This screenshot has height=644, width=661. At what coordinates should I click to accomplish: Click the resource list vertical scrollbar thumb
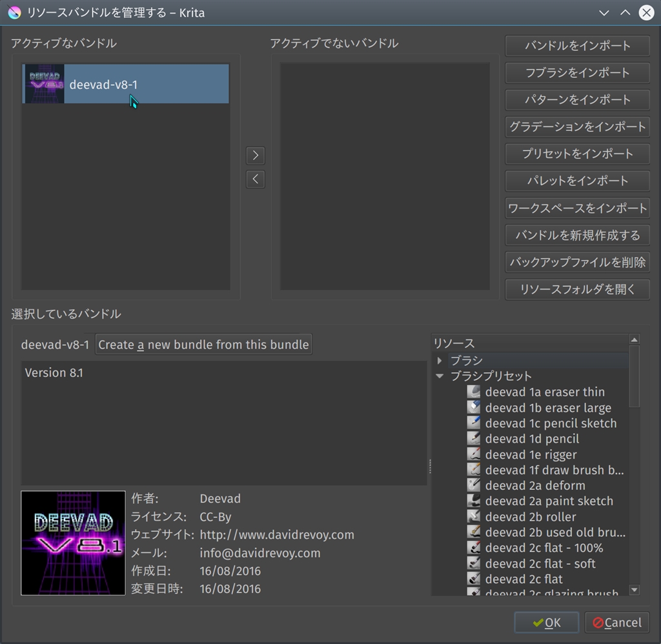[x=635, y=376]
